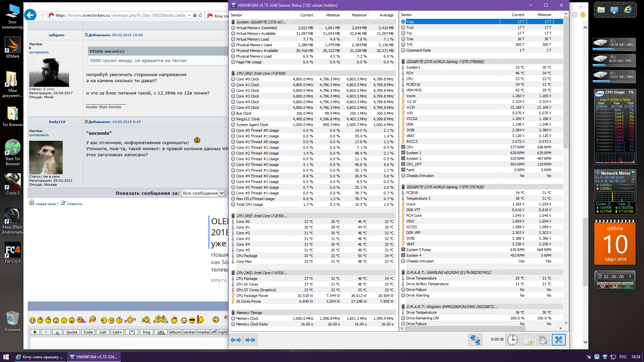
Task: Switch to HWiNFO64 taskbar item
Action: point(94,357)
